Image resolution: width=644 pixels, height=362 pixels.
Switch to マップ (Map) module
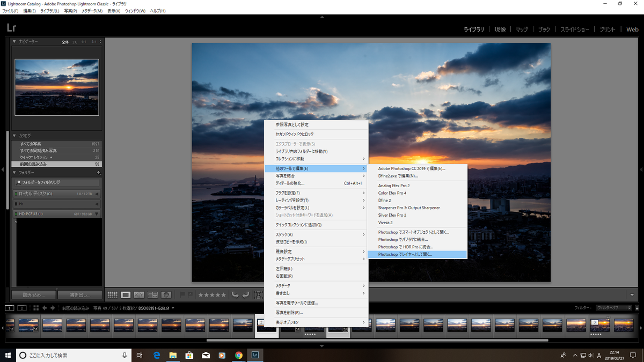[522, 29]
